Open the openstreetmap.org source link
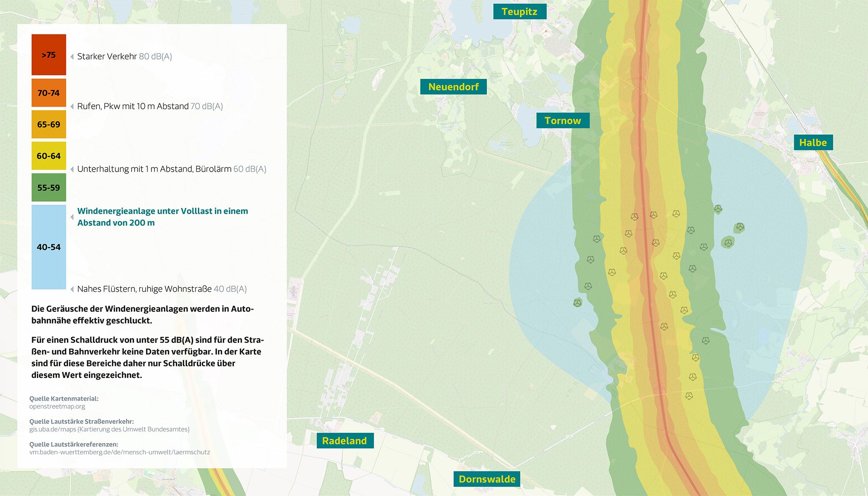Screen dimensions: 868x496 tap(57, 407)
